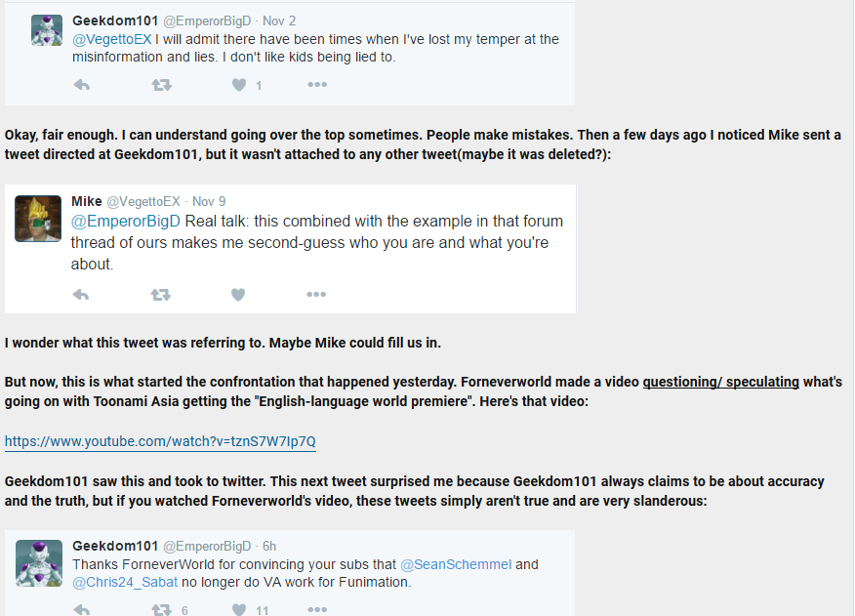Reply to Mike's Nov 9 tweet
The height and width of the screenshot is (616, 855).
click(x=81, y=295)
